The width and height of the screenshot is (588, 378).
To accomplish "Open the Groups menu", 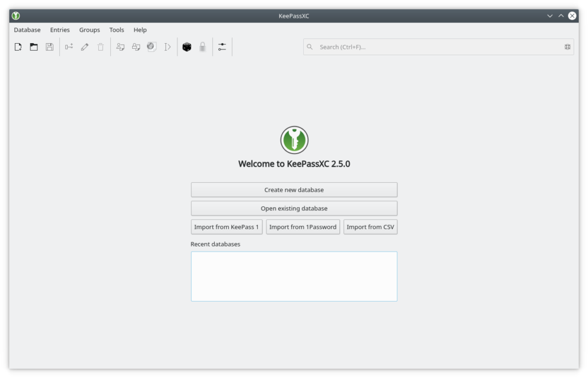I will (90, 30).
